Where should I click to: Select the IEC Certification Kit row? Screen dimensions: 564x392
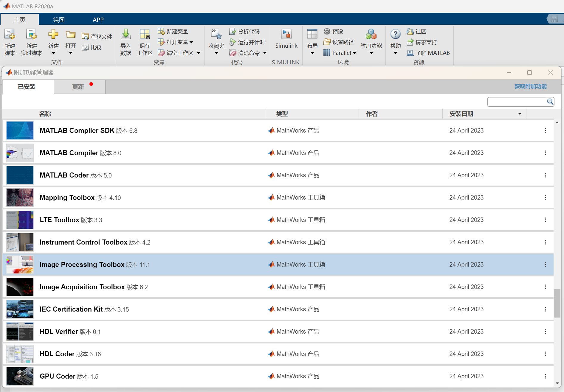point(278,309)
